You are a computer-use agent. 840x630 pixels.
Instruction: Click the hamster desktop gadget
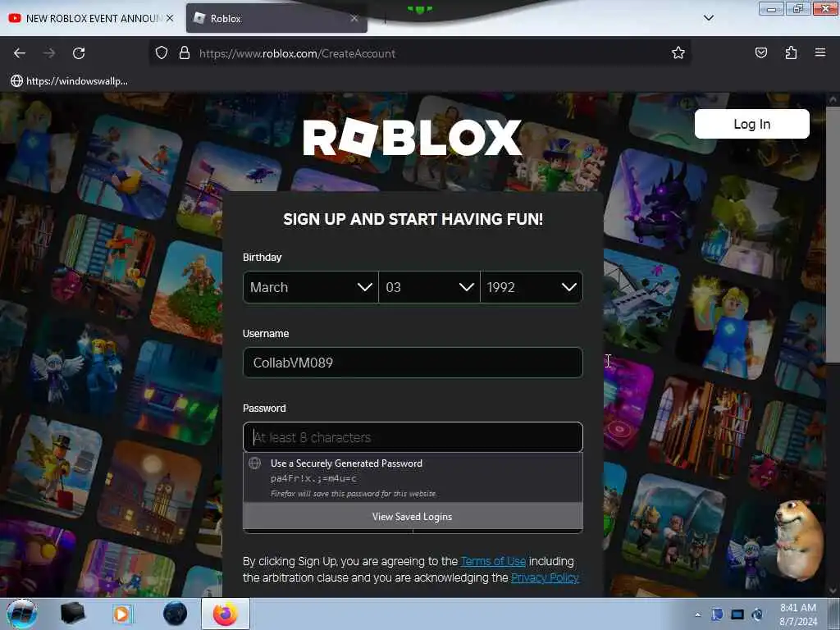pyautogui.click(x=797, y=540)
